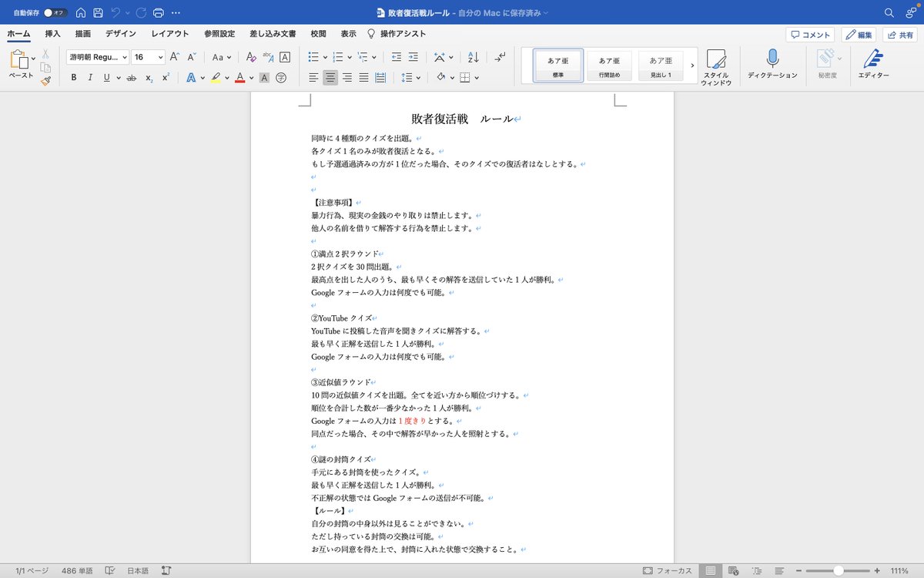Open the References tab (参照設定)

[x=219, y=34]
